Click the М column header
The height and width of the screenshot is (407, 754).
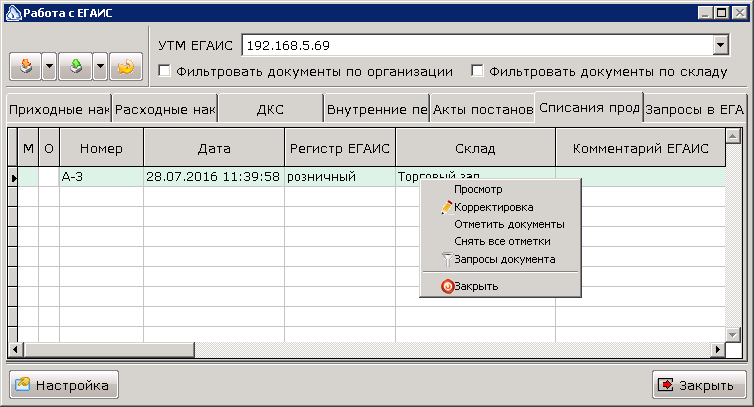coord(28,149)
